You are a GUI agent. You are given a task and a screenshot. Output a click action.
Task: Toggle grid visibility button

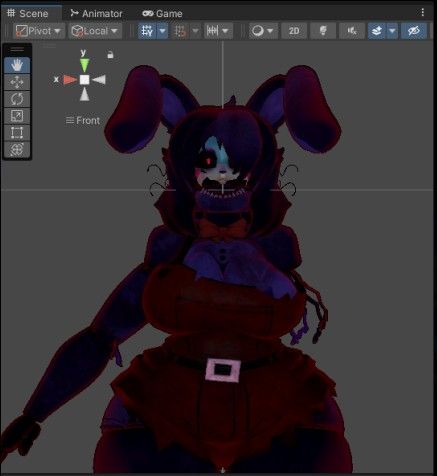click(x=147, y=31)
